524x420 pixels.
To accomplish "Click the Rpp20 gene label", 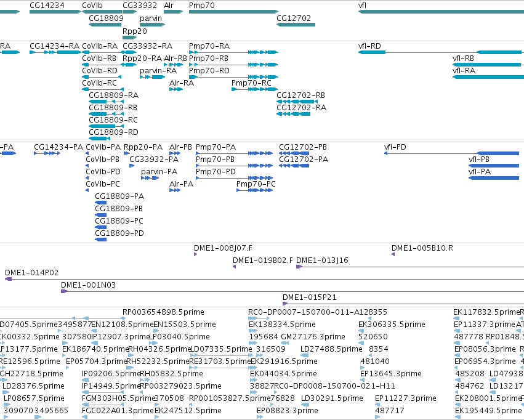I will click(135, 31).
